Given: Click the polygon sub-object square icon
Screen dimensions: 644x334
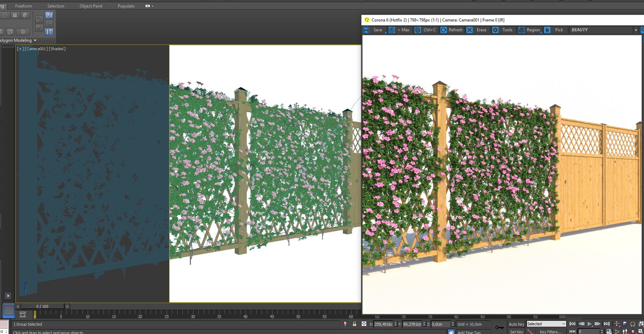Looking at the screenshot, I should pos(15,15).
